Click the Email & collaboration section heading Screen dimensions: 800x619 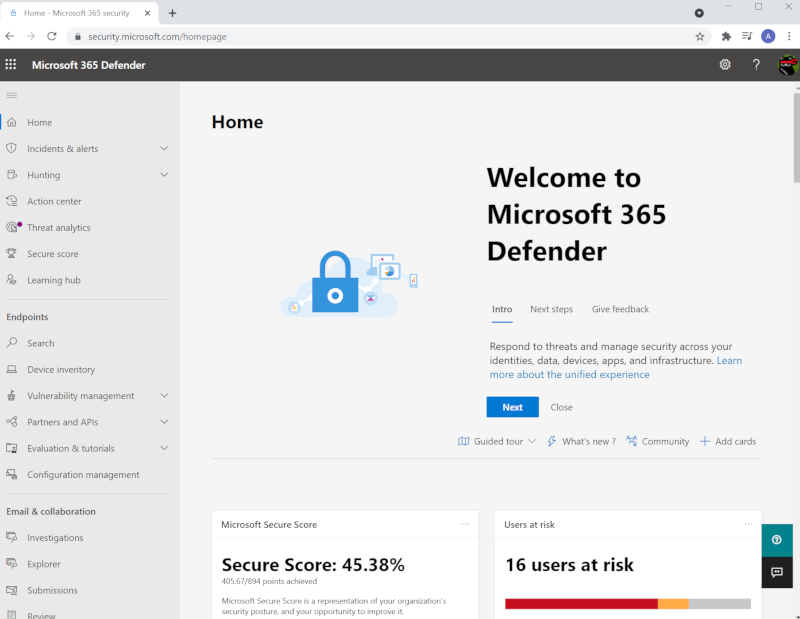(51, 511)
